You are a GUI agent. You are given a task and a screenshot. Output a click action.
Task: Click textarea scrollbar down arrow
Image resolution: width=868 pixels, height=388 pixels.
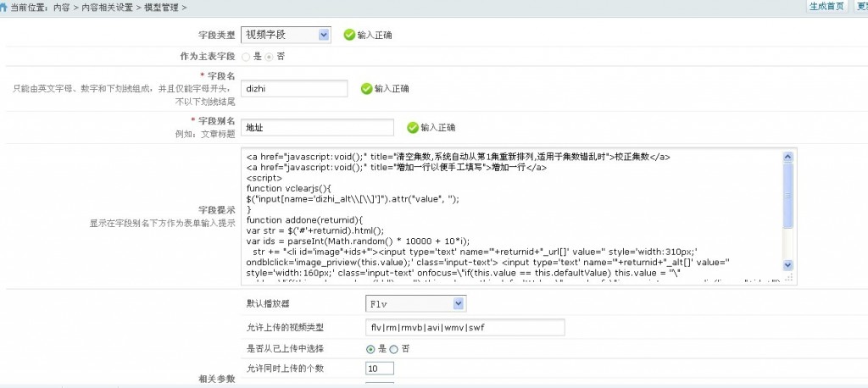click(x=788, y=265)
